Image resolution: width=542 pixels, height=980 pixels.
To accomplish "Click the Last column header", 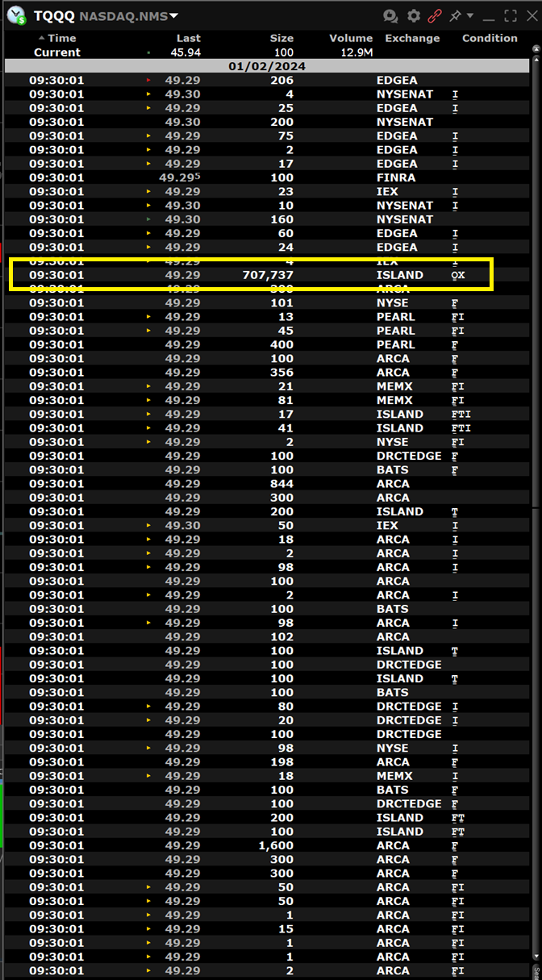I will (189, 38).
